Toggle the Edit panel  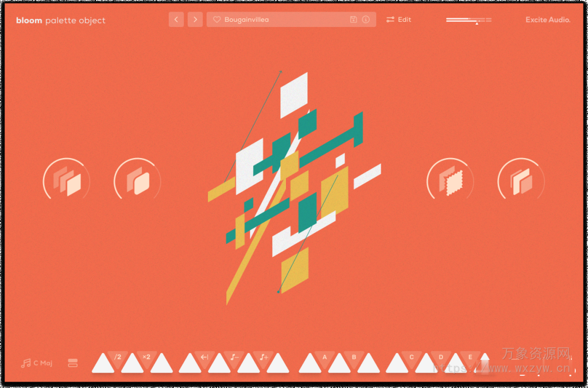399,19
